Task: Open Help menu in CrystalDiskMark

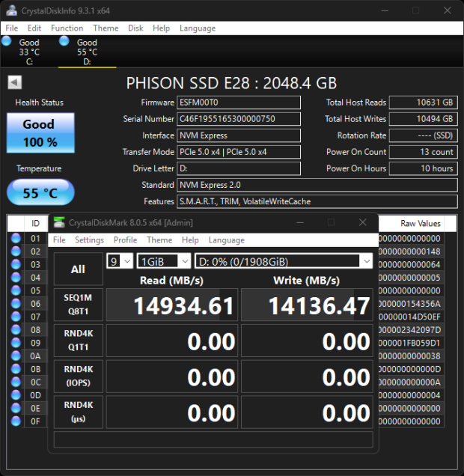Action: tap(190, 239)
